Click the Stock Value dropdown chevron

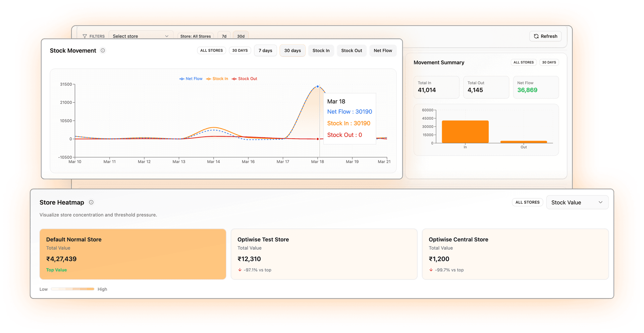pos(600,202)
